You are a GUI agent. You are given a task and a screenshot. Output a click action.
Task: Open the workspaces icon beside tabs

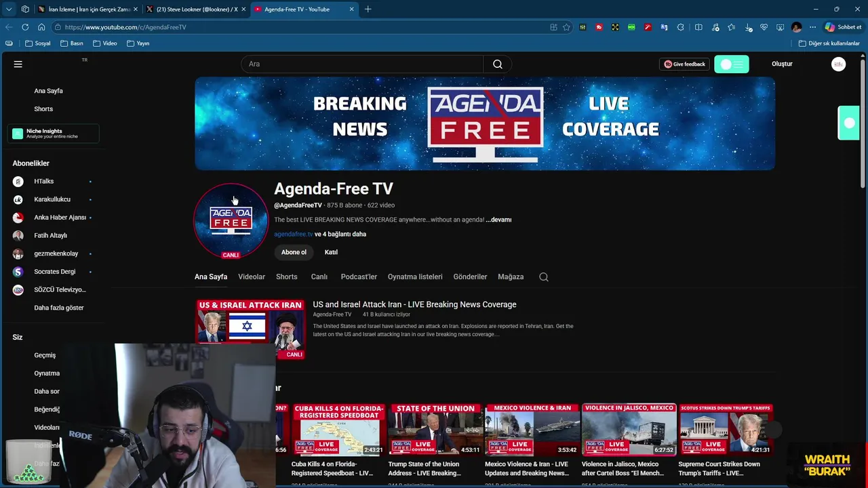tap(25, 9)
